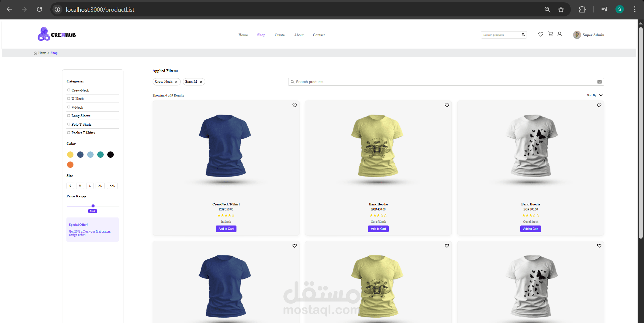Click Shop breadcrumb link

(x=54, y=53)
